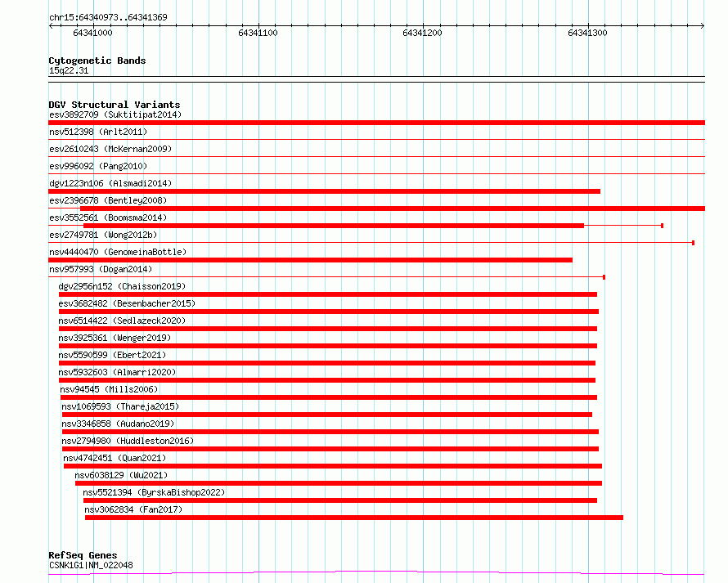This screenshot has height=583, width=728.
Task: Select esv2396678 (Bentley2008) variant label
Action: point(108,200)
